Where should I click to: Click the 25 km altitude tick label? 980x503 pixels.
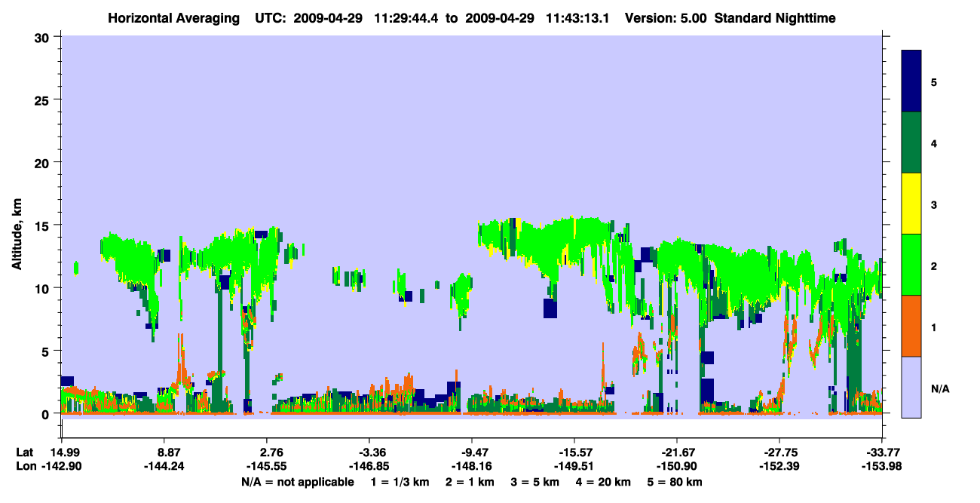pos(44,100)
